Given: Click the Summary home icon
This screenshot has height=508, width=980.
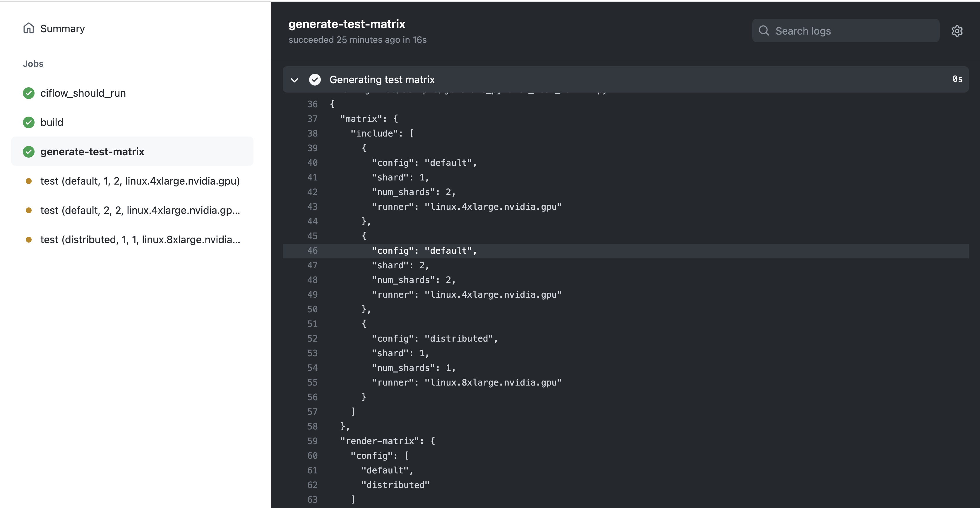Looking at the screenshot, I should [28, 28].
